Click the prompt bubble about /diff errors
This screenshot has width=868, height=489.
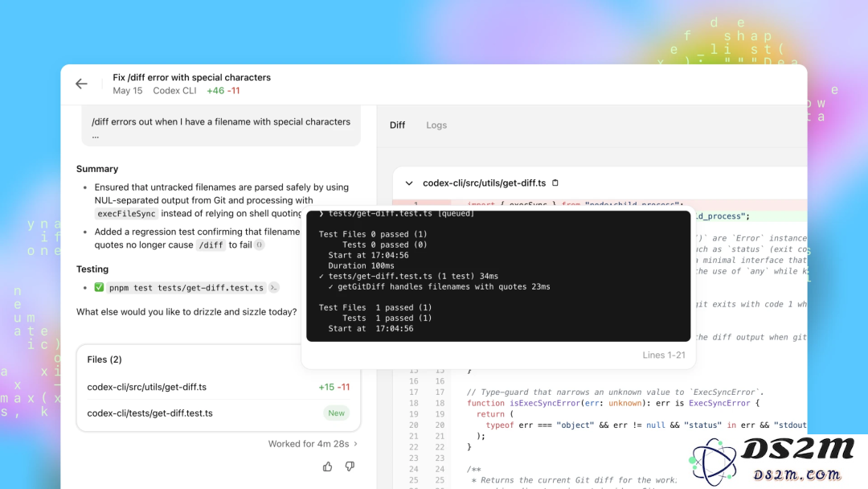point(221,125)
